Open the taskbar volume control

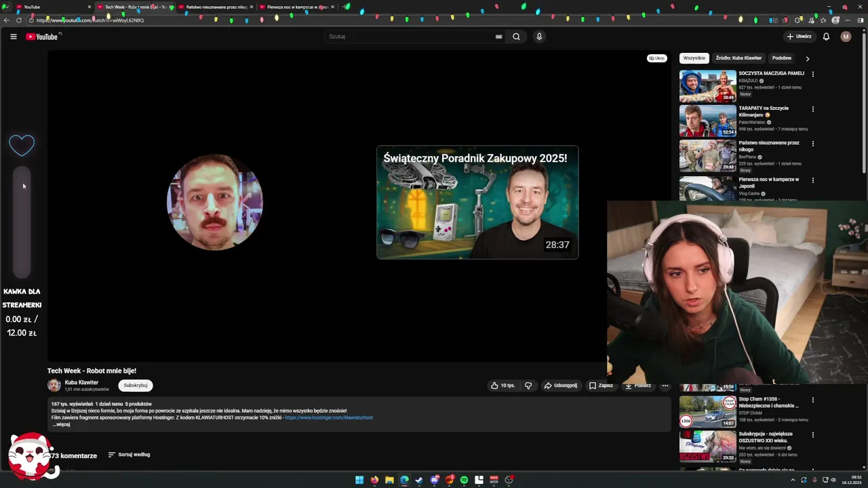pyautogui.click(x=833, y=480)
